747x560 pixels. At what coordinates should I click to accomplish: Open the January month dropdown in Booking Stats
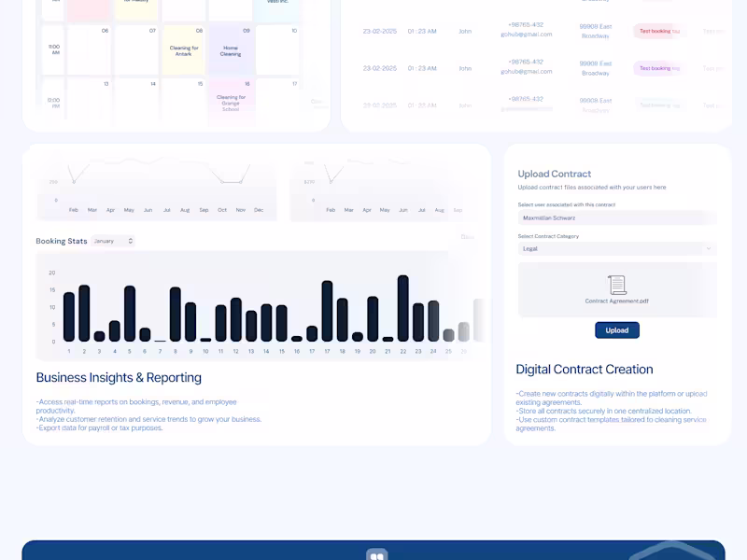point(113,241)
